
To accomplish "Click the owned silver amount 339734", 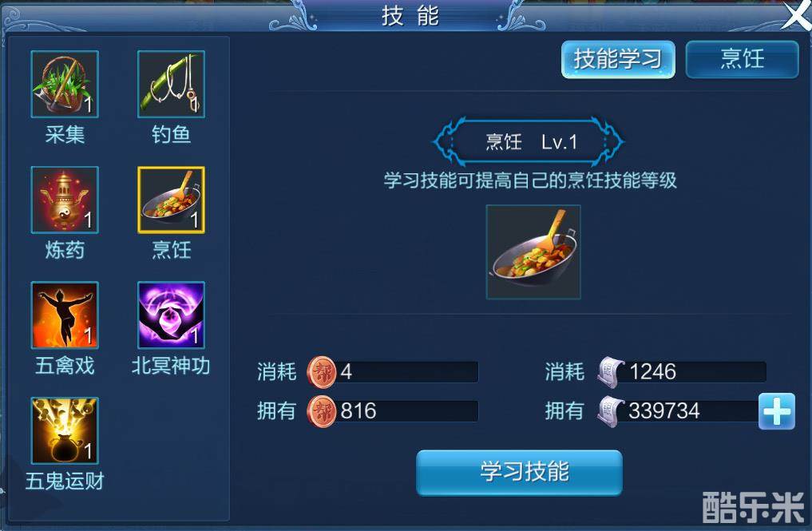I will [664, 411].
